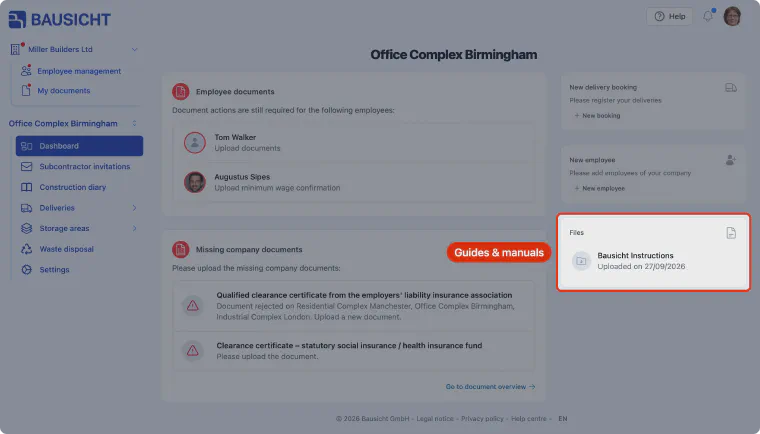Click New booking button
This screenshot has height=434, width=760.
click(x=597, y=115)
